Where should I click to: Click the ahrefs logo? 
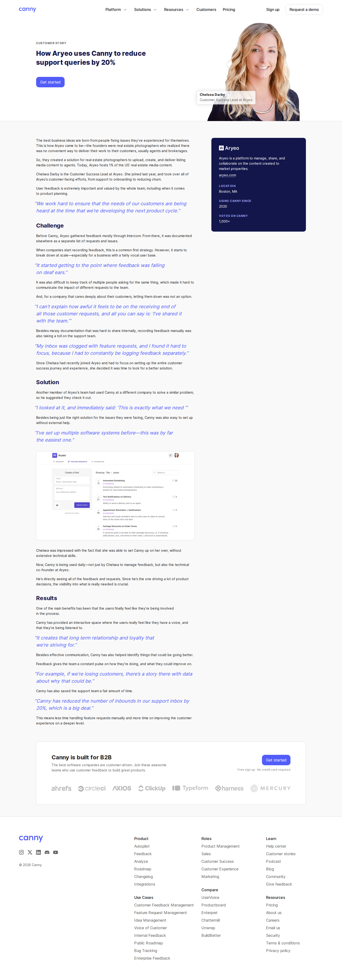coord(61,788)
